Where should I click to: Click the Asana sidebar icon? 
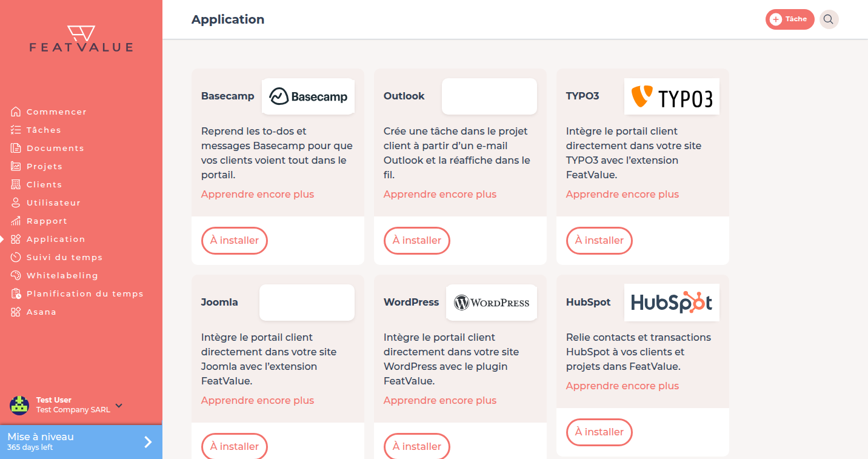(x=16, y=312)
